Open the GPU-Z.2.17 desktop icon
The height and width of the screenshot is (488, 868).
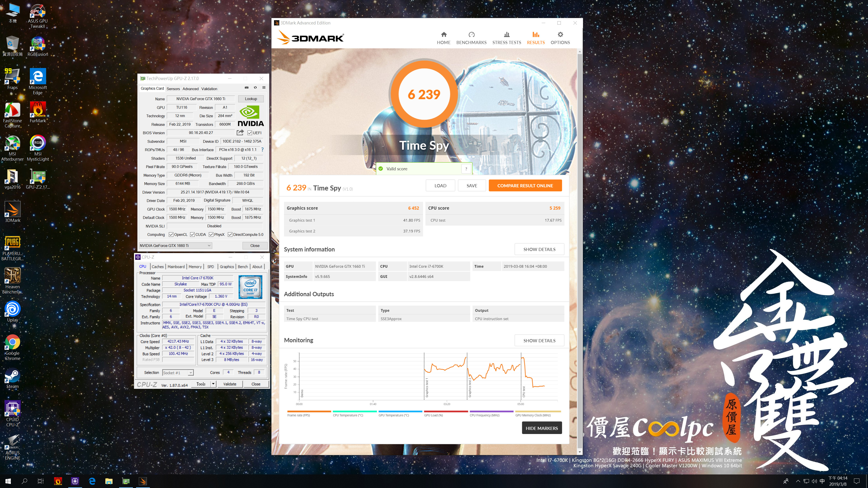37,179
